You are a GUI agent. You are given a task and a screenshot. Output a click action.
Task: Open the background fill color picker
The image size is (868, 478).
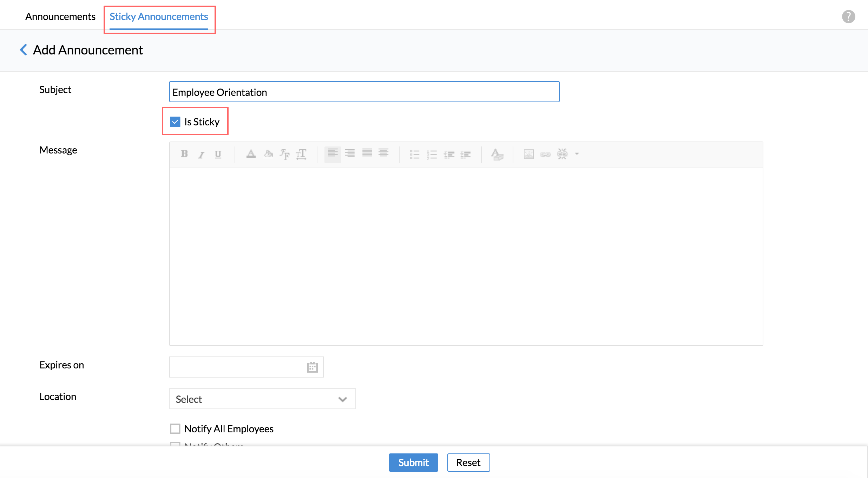pyautogui.click(x=269, y=154)
